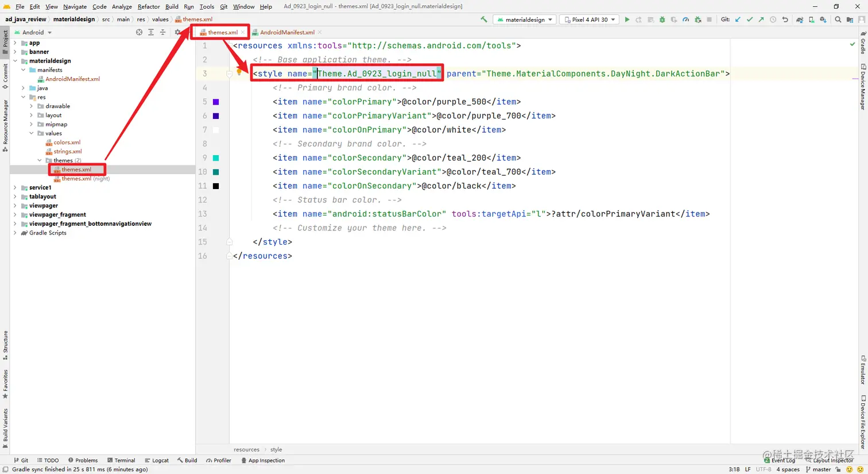Click the Git Commit checkmark icon

pos(750,20)
